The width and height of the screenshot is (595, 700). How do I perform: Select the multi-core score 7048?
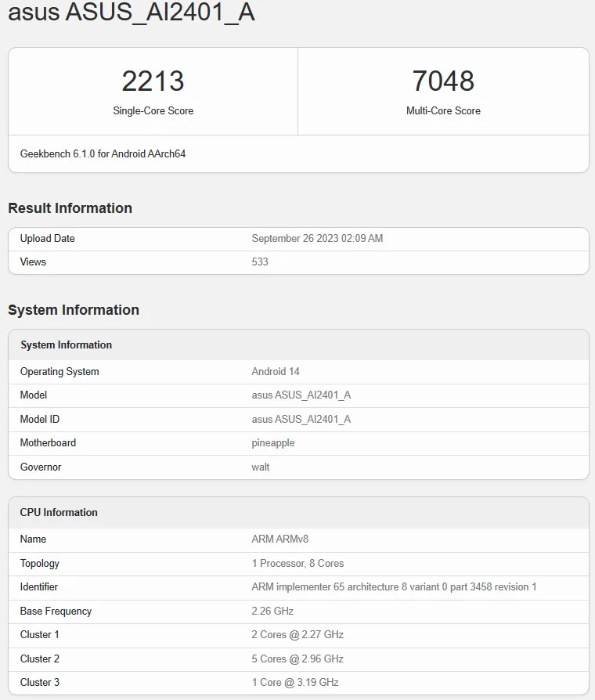[x=443, y=81]
